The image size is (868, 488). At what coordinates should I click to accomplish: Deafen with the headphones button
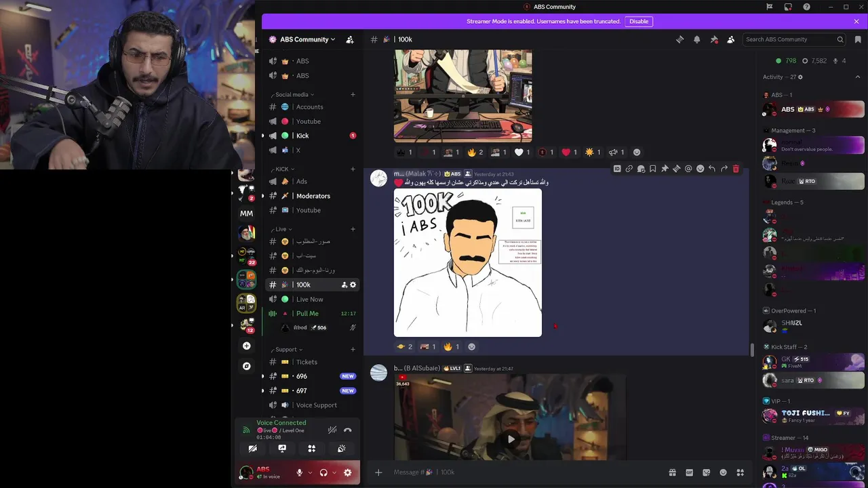(323, 472)
